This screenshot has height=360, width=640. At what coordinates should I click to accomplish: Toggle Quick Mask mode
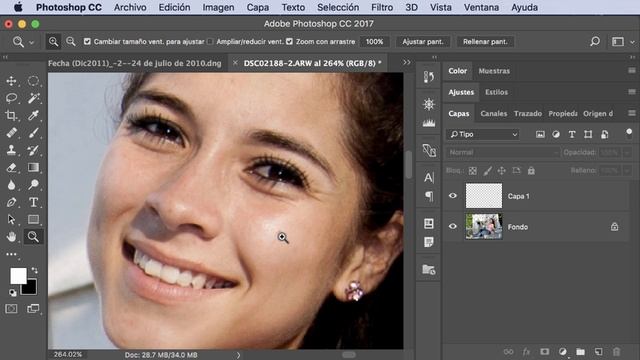click(x=11, y=309)
